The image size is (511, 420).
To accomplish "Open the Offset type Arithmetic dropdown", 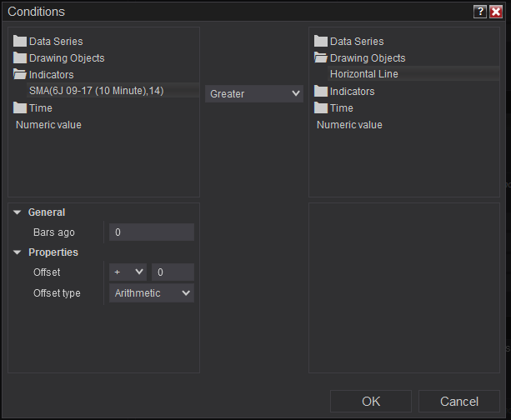I will [x=151, y=293].
